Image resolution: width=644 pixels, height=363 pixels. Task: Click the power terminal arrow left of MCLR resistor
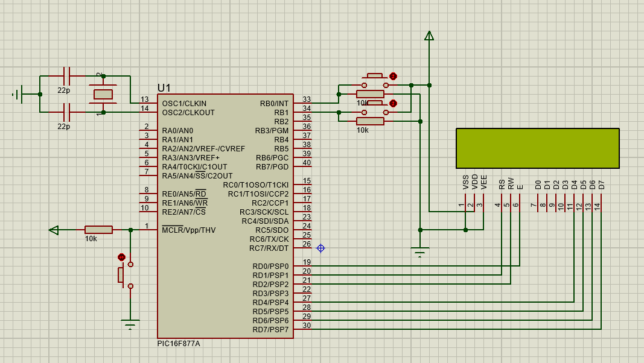[x=54, y=230]
